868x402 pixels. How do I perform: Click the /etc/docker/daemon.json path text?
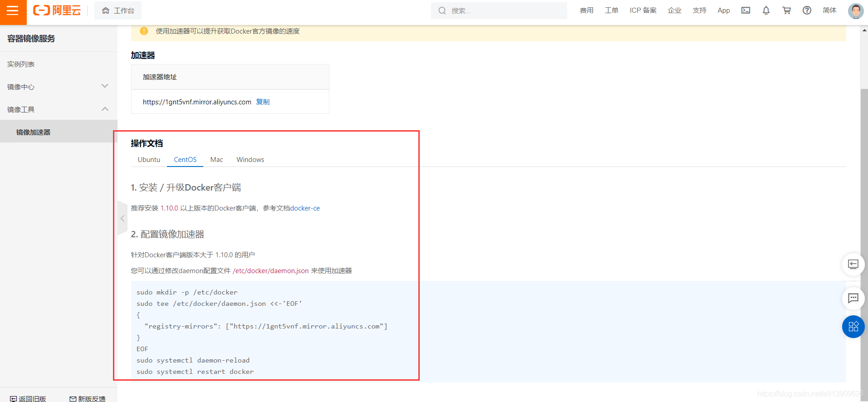pyautogui.click(x=270, y=271)
